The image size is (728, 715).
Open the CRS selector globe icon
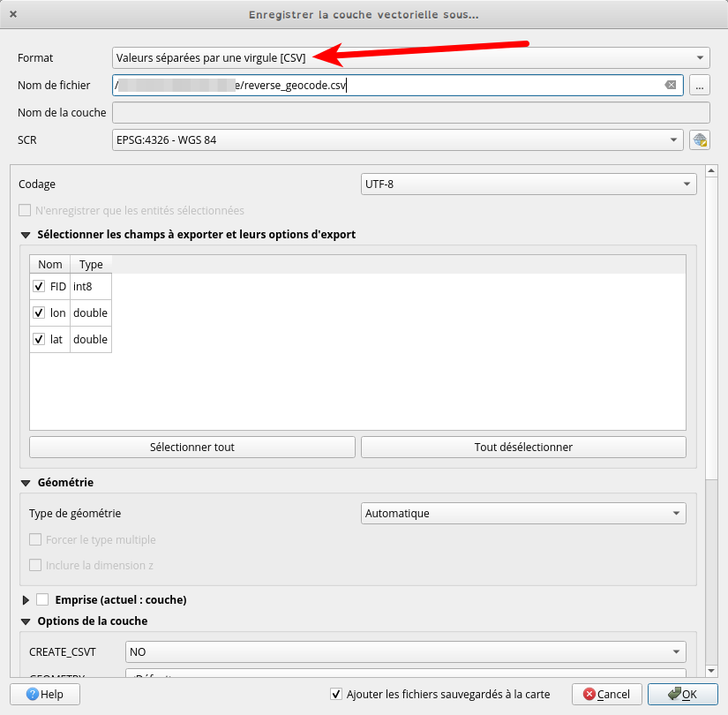coord(700,139)
